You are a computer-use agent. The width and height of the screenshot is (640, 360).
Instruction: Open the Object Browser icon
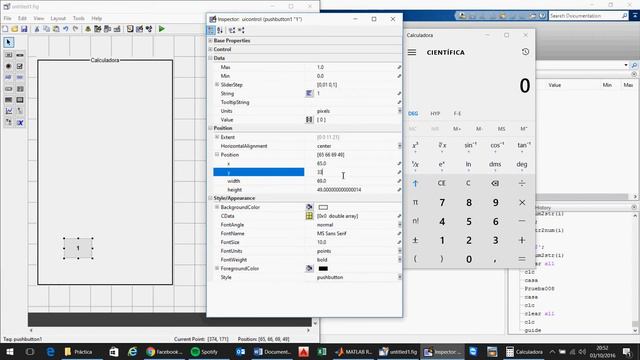tap(149, 29)
